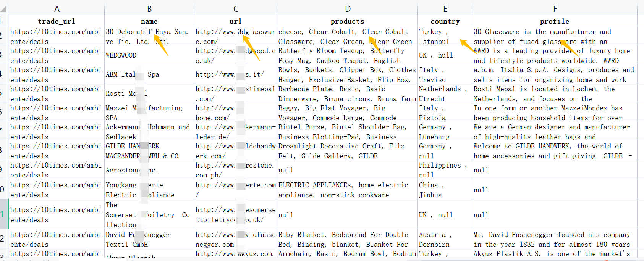Image resolution: width=644 pixels, height=261 pixels.
Task: Click the profile header cell
Action: click(555, 21)
